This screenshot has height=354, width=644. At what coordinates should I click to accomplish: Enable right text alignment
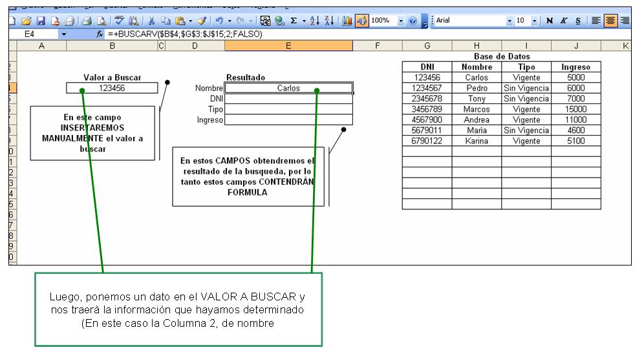pyautogui.click(x=625, y=21)
